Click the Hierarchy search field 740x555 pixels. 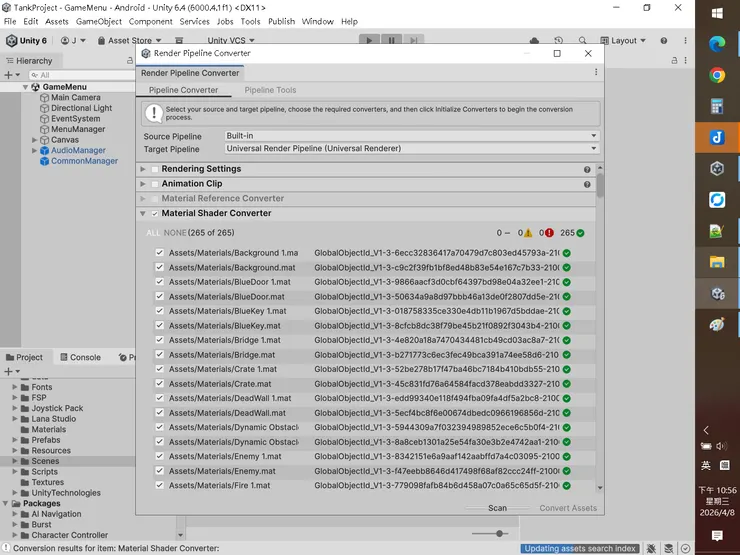point(81,75)
